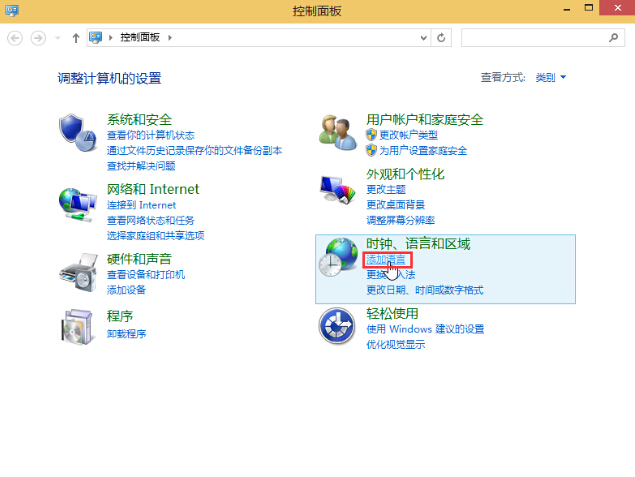Open the 卸载程序 link

127,334
